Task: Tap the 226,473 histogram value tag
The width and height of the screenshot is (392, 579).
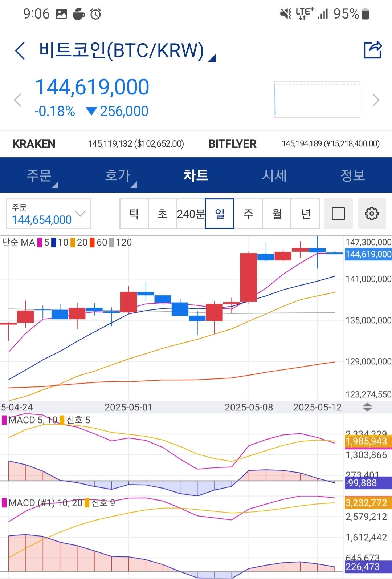Action: point(368,567)
